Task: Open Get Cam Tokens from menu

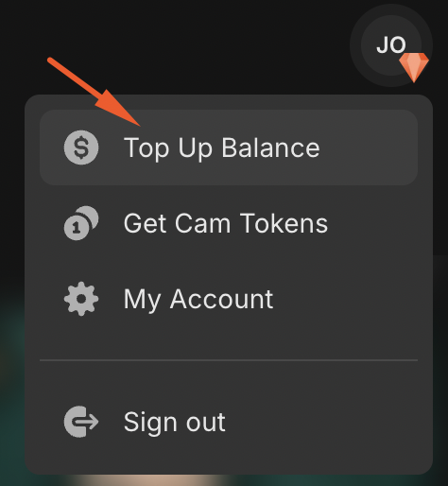Action: tap(229, 223)
